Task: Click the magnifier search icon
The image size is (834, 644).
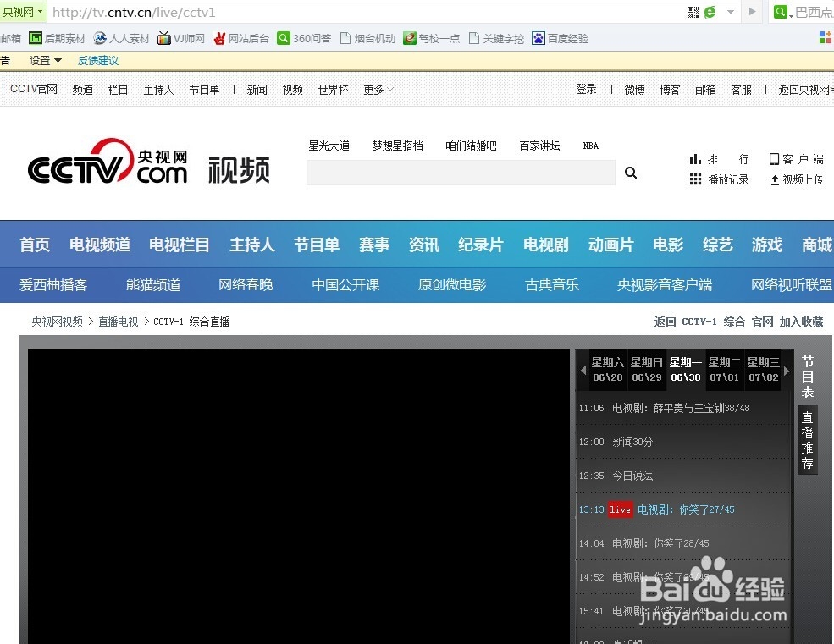Action: click(x=631, y=173)
